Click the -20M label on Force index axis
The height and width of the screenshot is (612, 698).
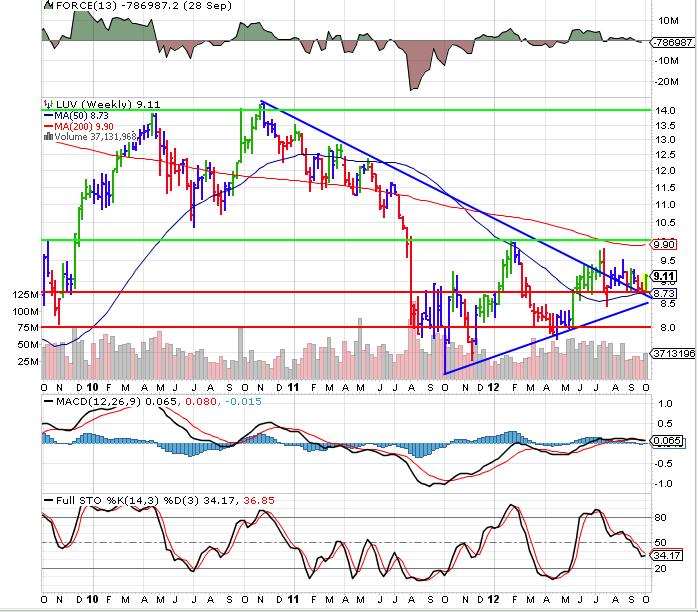pyautogui.click(x=666, y=81)
